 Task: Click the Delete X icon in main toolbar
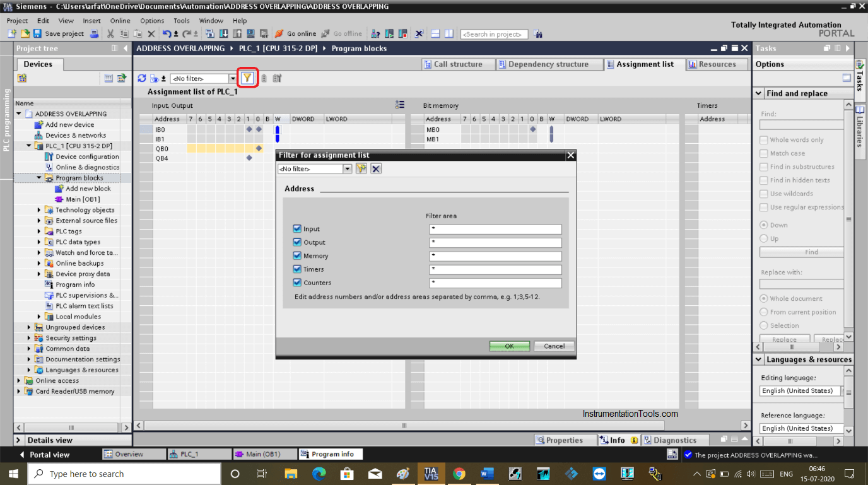click(x=151, y=33)
